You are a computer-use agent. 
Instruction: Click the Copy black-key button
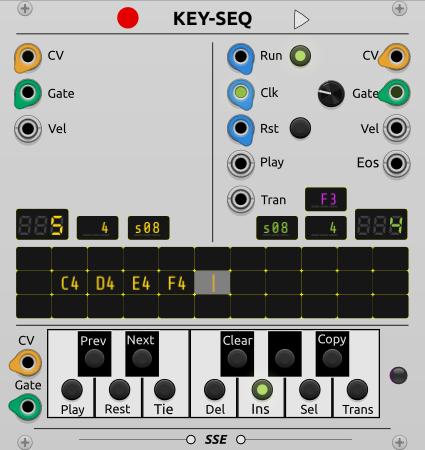pos(332,358)
